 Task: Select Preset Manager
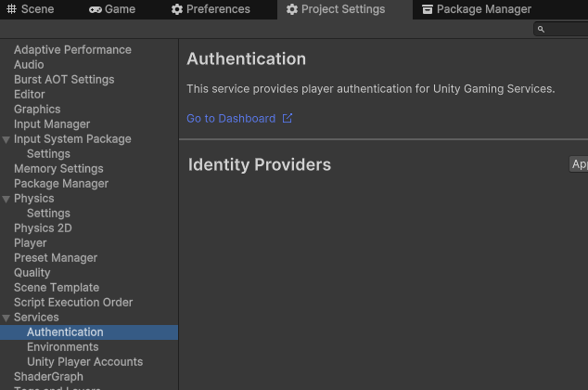[x=56, y=258]
